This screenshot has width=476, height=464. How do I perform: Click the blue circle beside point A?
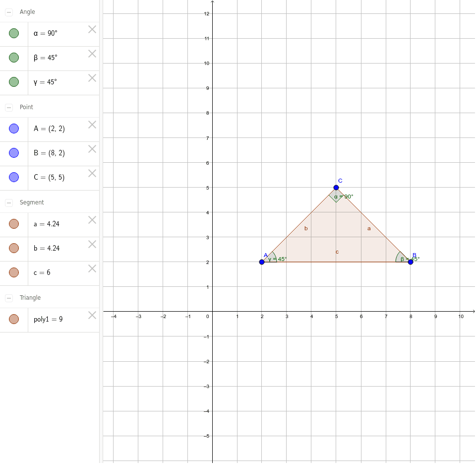coord(13,128)
